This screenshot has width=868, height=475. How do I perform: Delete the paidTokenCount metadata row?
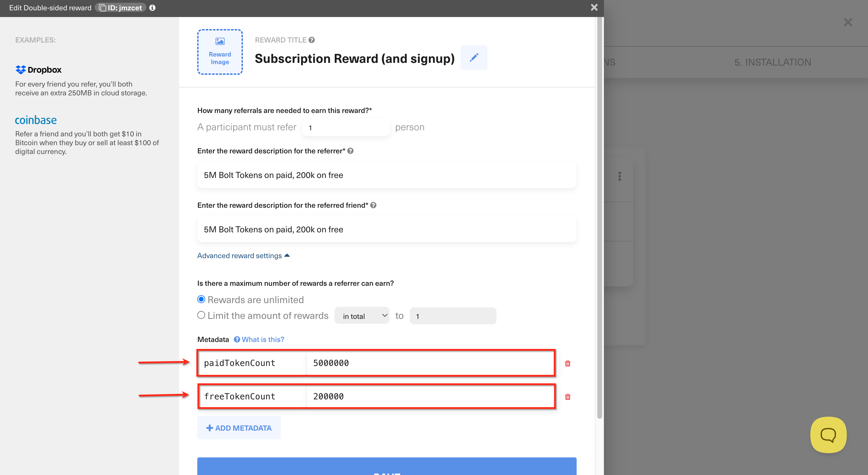(568, 364)
